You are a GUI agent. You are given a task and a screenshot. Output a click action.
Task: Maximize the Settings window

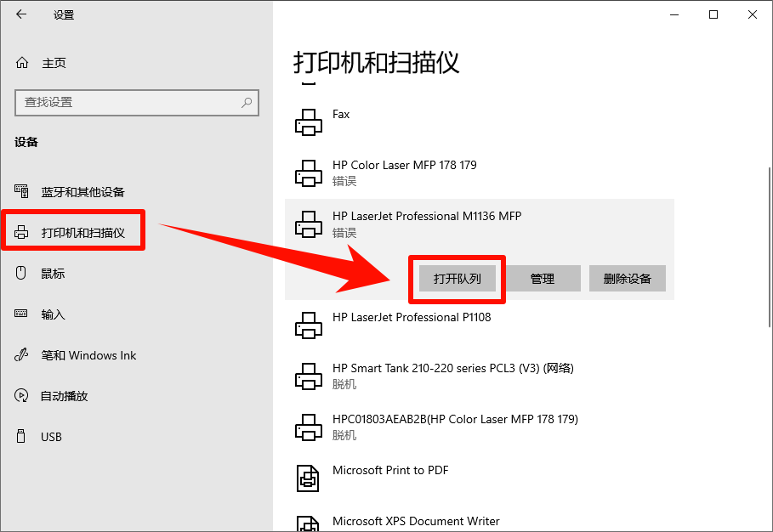[x=713, y=14]
